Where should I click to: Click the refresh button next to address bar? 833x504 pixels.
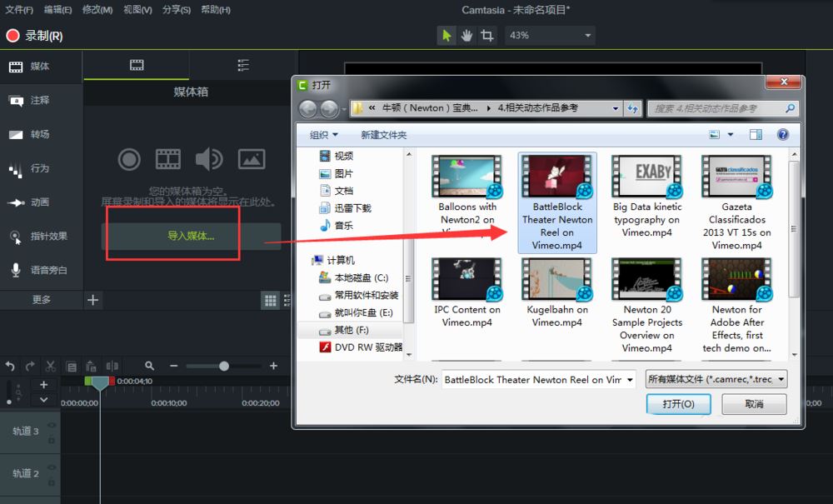point(632,108)
